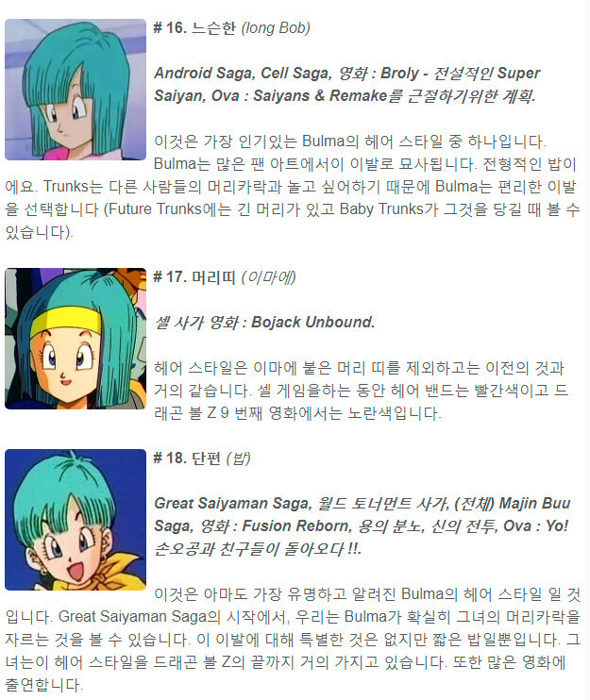Viewport: 590px width, 700px height.
Task: Click the paragraph beginning '이것은 아마도 가장 유명하고'
Action: pyautogui.click(x=293, y=640)
